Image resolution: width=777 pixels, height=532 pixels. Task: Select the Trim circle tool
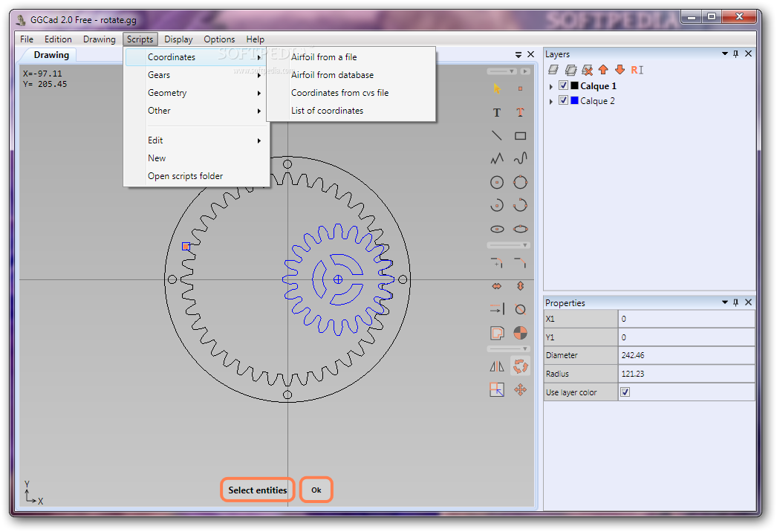(x=520, y=309)
